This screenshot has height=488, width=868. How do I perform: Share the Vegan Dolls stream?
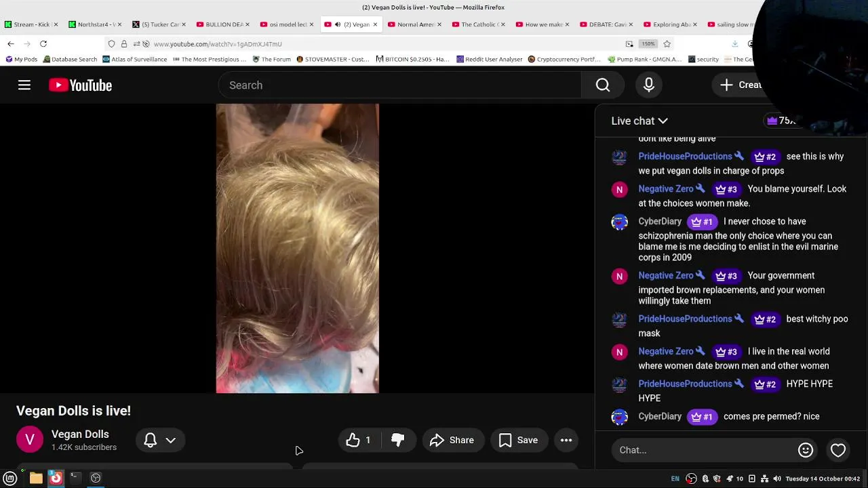tap(452, 440)
